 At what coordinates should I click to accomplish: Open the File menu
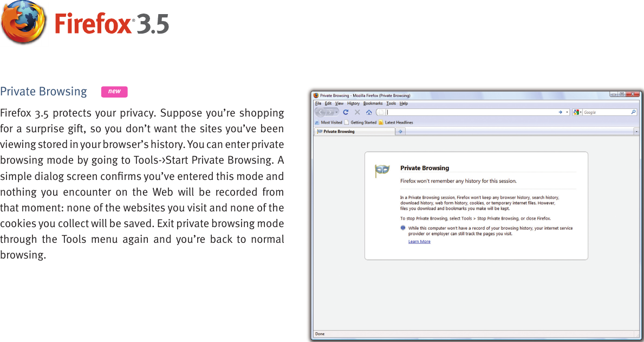[318, 104]
